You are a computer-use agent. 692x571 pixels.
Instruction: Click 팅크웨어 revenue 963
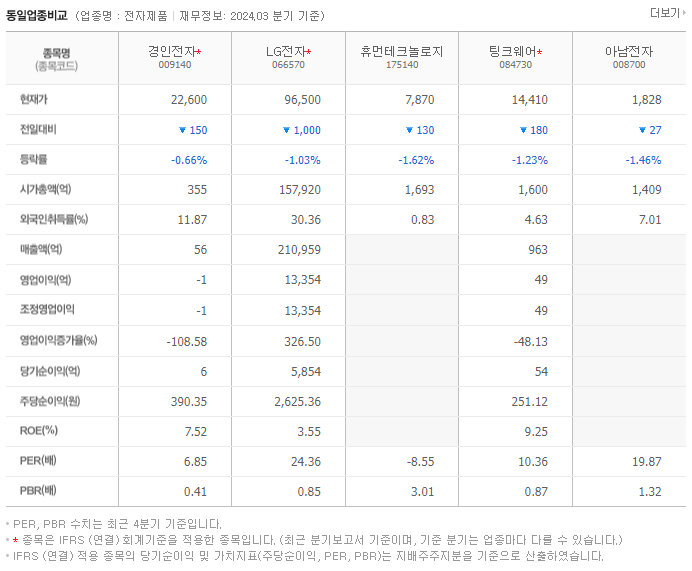pos(538,250)
